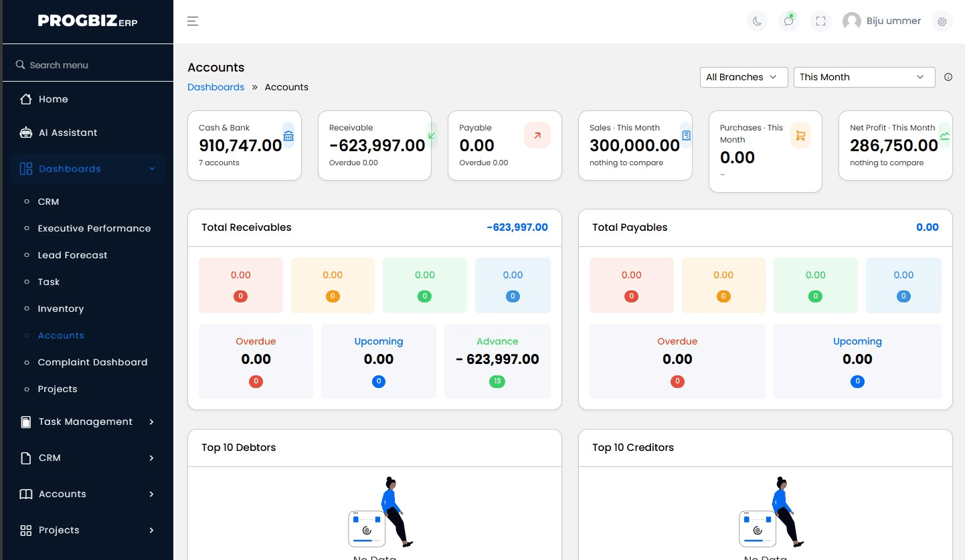Click the Receivables Overdue card

(x=256, y=361)
